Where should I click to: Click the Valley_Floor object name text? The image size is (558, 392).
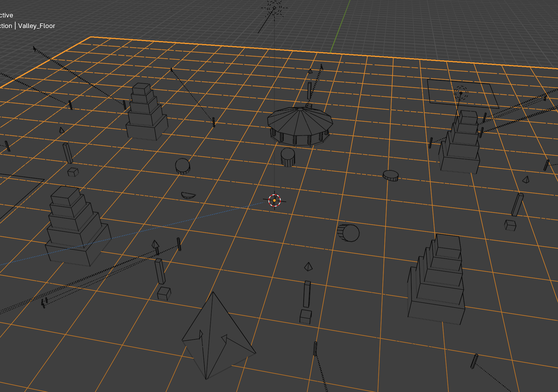click(x=37, y=26)
